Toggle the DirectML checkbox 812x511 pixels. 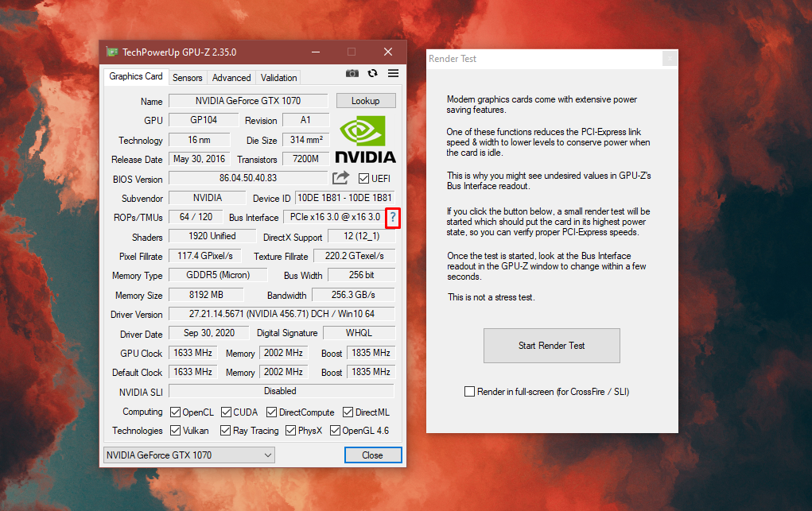click(348, 412)
